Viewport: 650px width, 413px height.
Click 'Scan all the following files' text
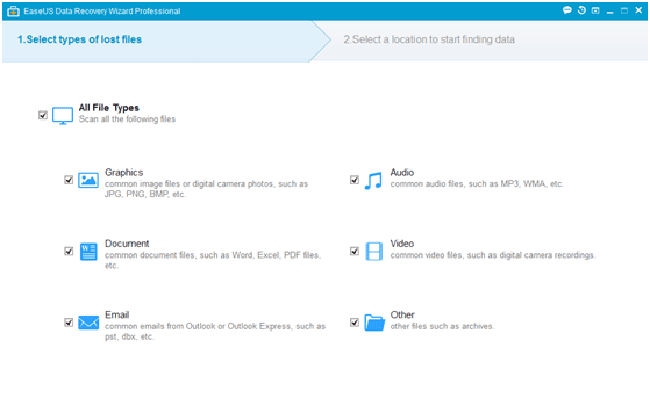(127, 119)
